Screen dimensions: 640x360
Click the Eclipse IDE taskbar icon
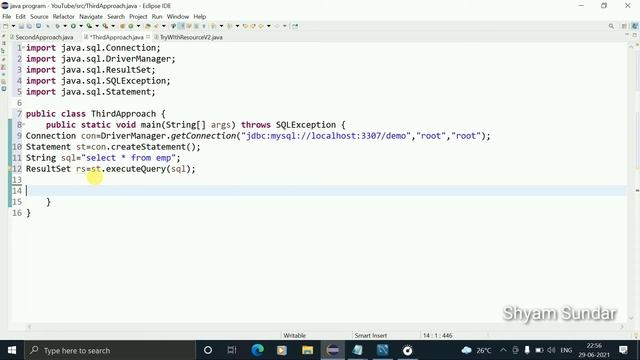click(333, 350)
